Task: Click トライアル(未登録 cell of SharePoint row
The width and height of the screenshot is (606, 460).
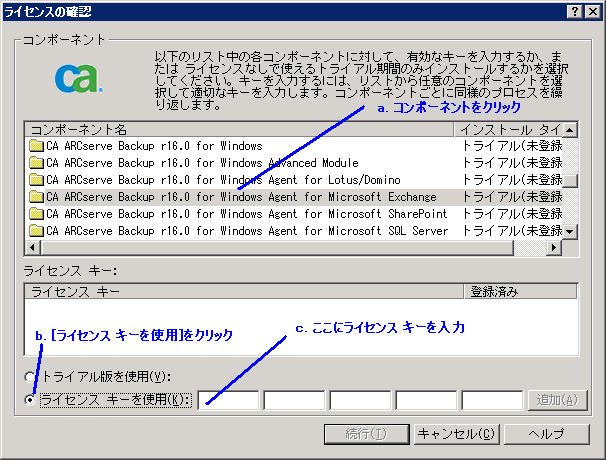Action: [512, 214]
